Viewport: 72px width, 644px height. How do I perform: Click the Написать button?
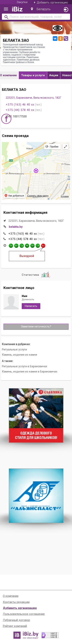tap(31, 306)
